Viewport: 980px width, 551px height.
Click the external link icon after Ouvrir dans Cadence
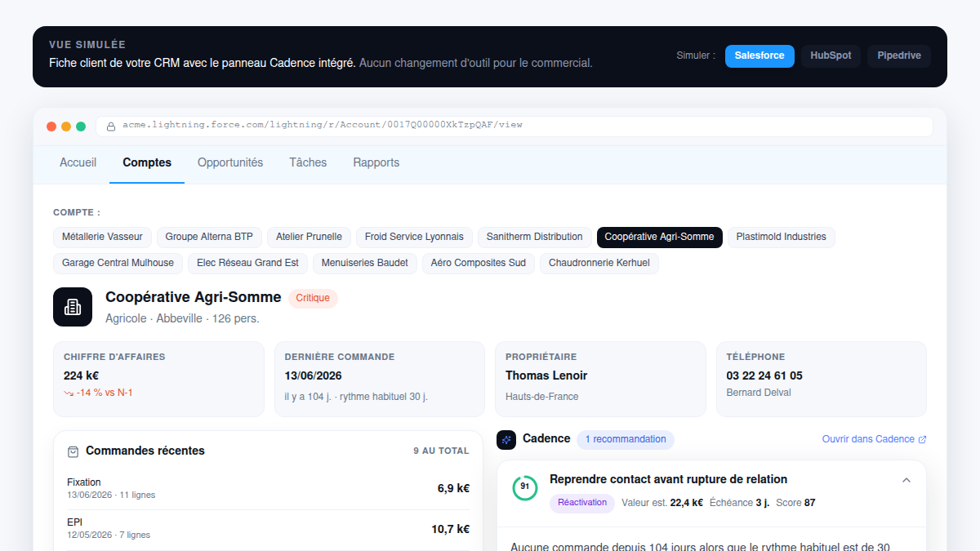pyautogui.click(x=923, y=439)
